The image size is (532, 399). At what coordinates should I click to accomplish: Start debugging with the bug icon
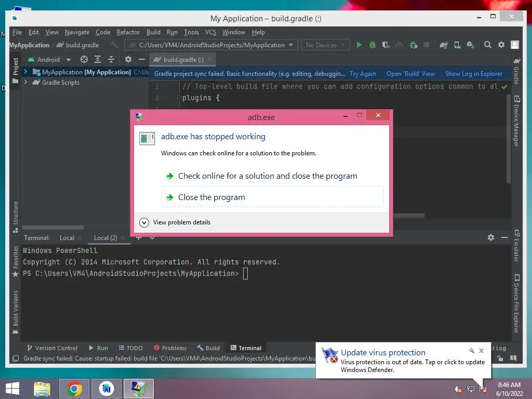pyautogui.click(x=373, y=45)
